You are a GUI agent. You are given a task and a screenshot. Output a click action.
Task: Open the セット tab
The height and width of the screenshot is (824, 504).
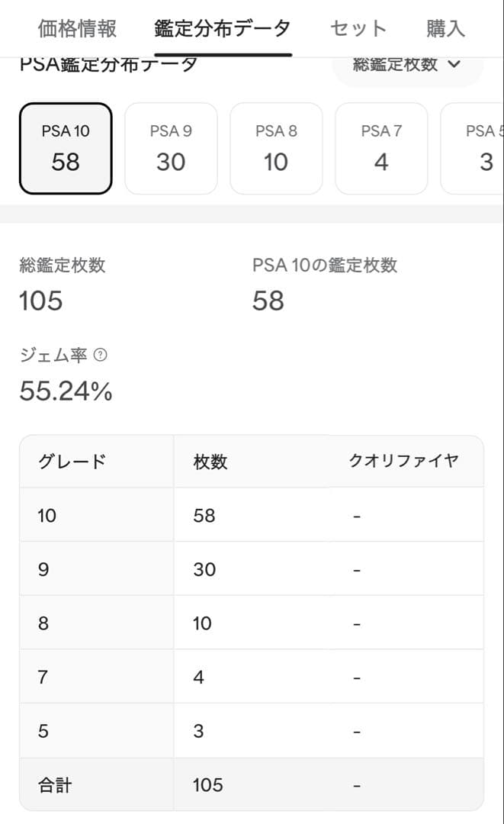point(358,27)
